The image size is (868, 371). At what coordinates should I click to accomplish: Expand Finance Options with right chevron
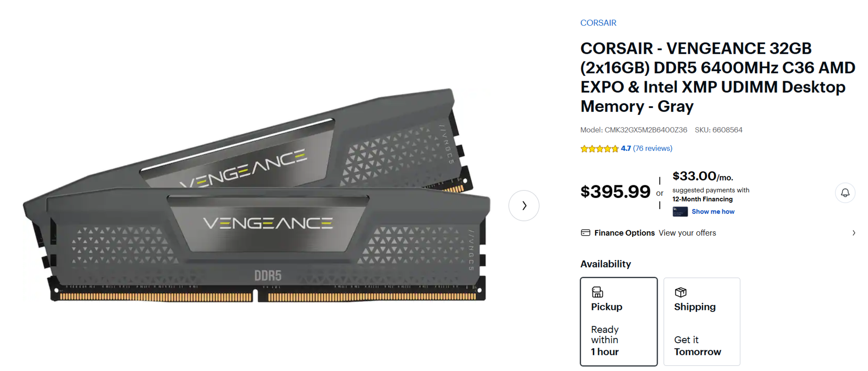(854, 233)
